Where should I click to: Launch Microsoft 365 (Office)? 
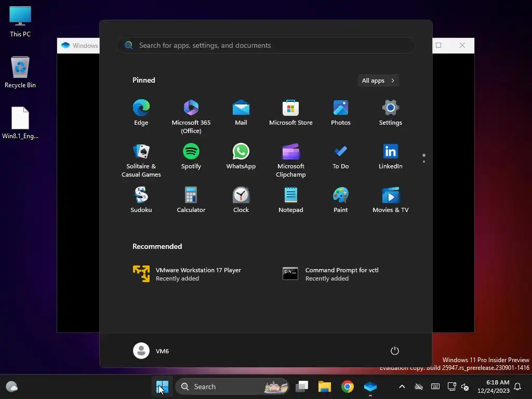[x=191, y=117]
